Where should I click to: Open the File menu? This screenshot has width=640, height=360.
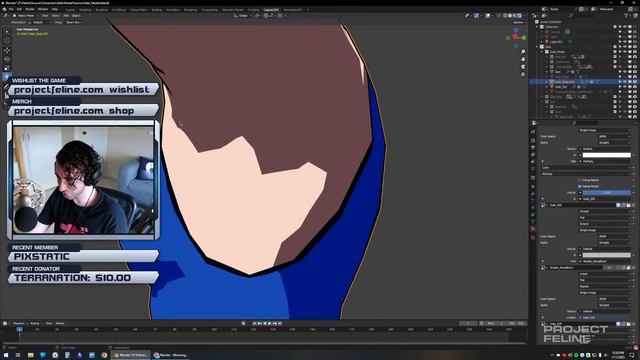coord(11,9)
